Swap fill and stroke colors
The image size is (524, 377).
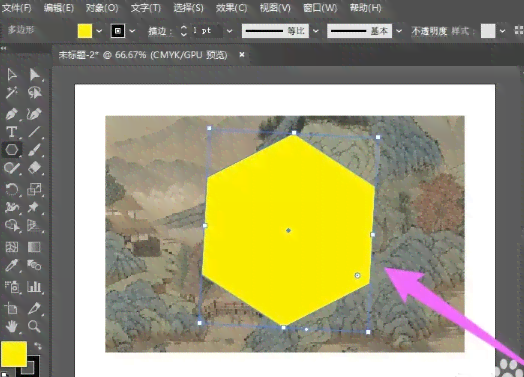[38, 346]
